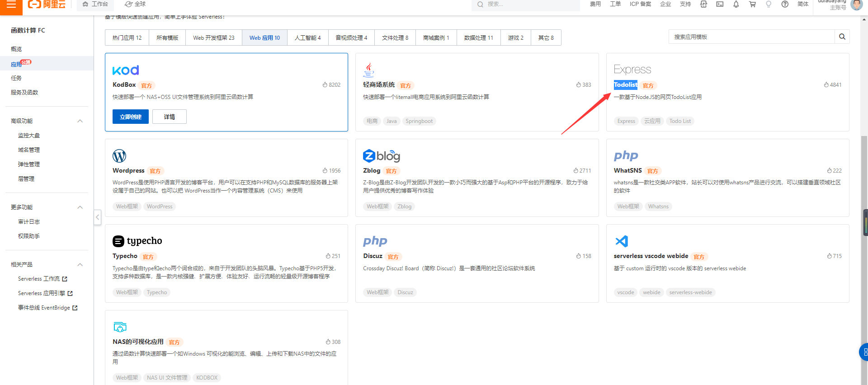Open the API explorer icon

703,4
